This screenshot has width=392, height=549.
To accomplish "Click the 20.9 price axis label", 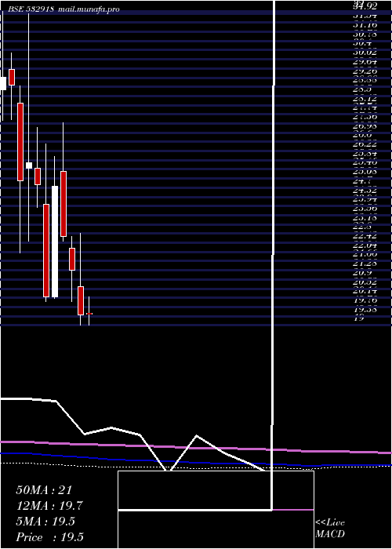I will click(x=362, y=273).
